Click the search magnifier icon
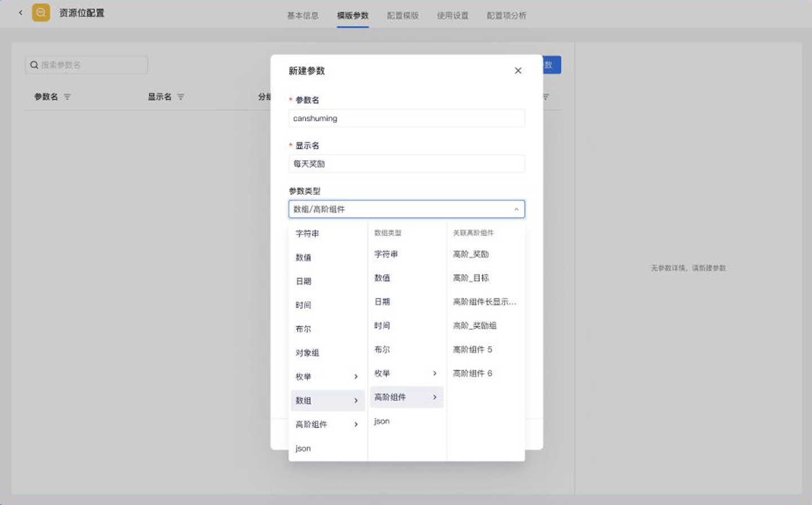 pos(34,65)
